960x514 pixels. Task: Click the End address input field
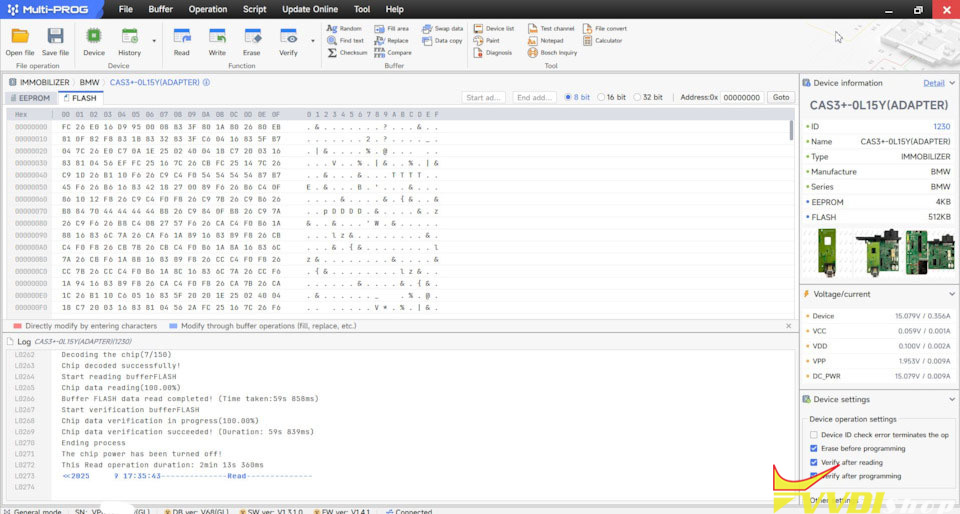tap(534, 97)
